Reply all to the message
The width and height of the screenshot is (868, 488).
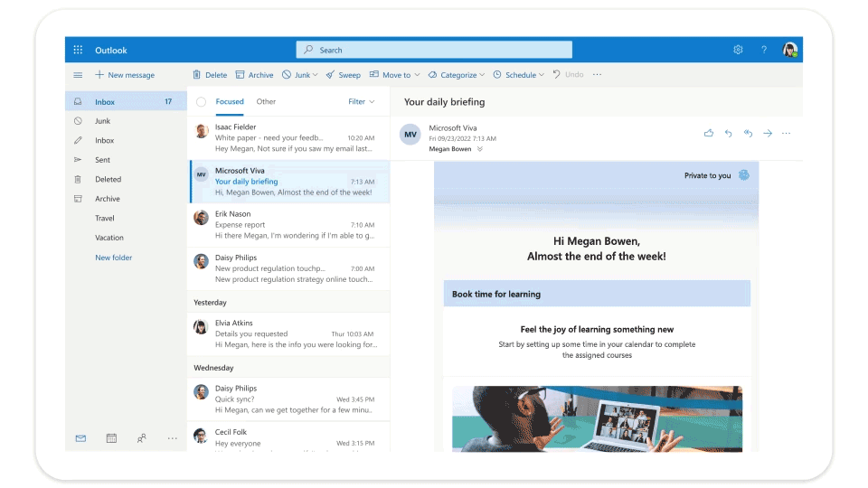coord(748,134)
